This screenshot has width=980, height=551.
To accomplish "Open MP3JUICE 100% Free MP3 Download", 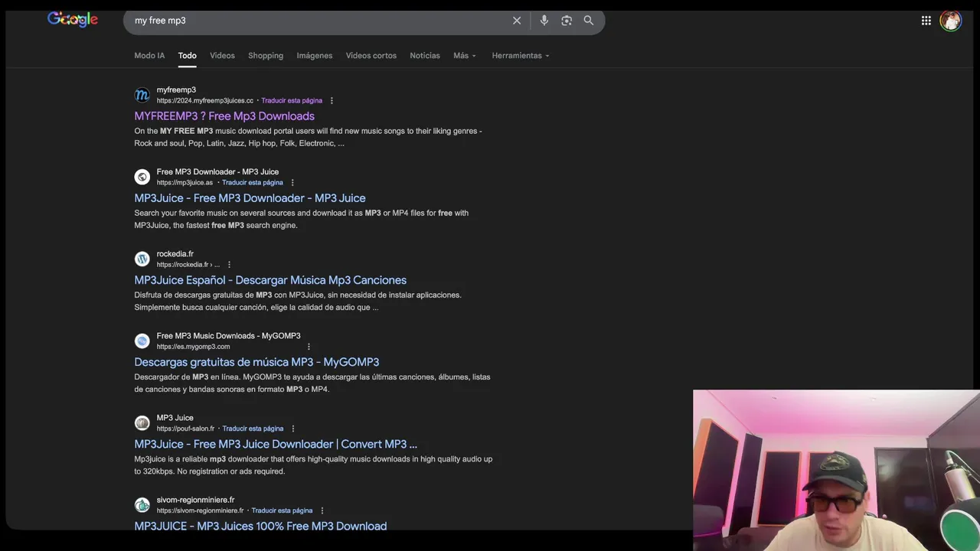I will click(260, 526).
